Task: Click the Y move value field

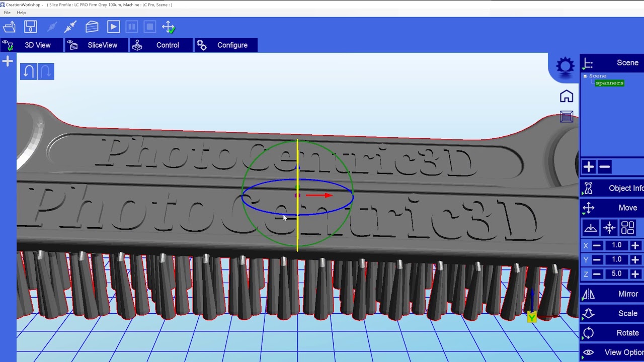Action: [616, 259]
